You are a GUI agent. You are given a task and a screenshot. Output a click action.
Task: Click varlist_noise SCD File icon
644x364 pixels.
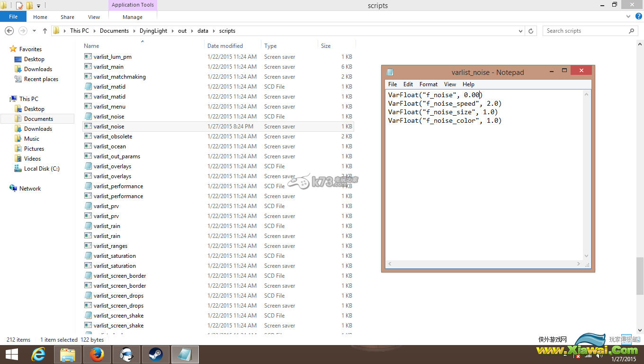click(88, 116)
